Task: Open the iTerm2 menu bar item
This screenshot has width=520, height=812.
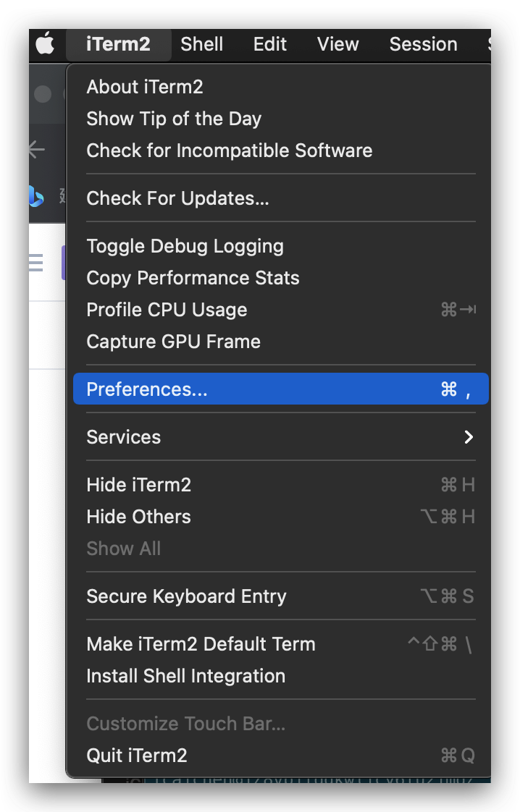Action: [x=118, y=44]
